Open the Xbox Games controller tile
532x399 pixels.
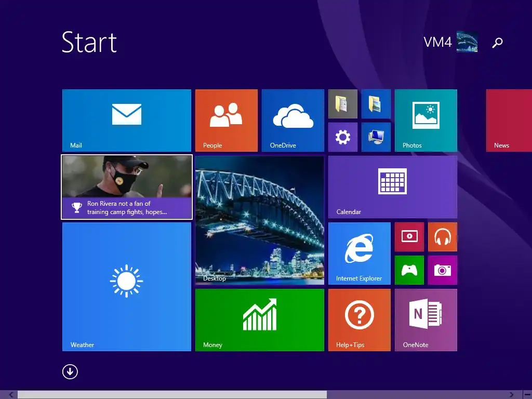(409, 270)
